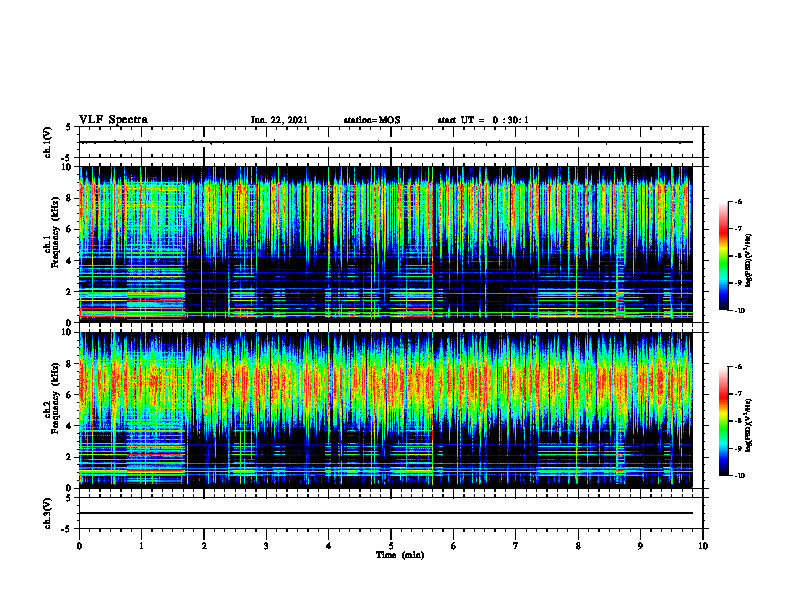
Task: Click the "6" kHz tick on ch.1 axis
Action: (70, 229)
